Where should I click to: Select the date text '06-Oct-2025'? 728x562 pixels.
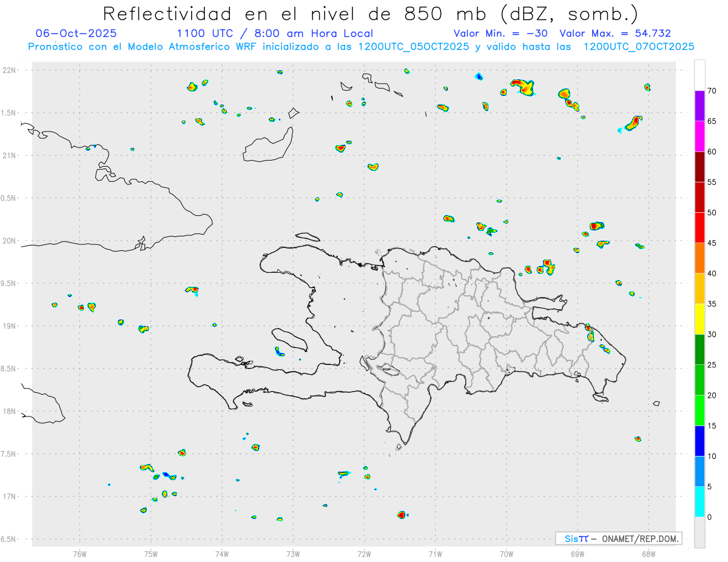click(x=76, y=33)
